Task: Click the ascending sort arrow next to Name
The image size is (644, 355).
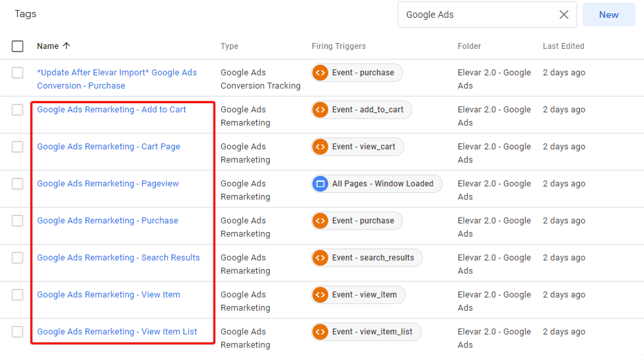Action: [67, 46]
